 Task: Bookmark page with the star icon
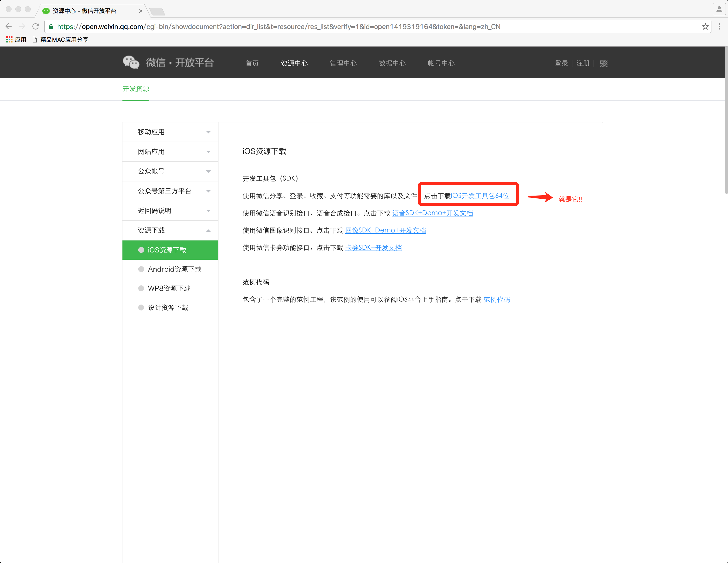tap(705, 27)
